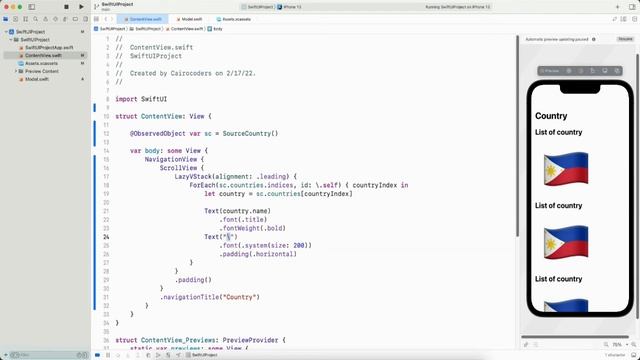Open the Symbol navigator
Viewport: 640px width, 360px height.
(x=26, y=19)
